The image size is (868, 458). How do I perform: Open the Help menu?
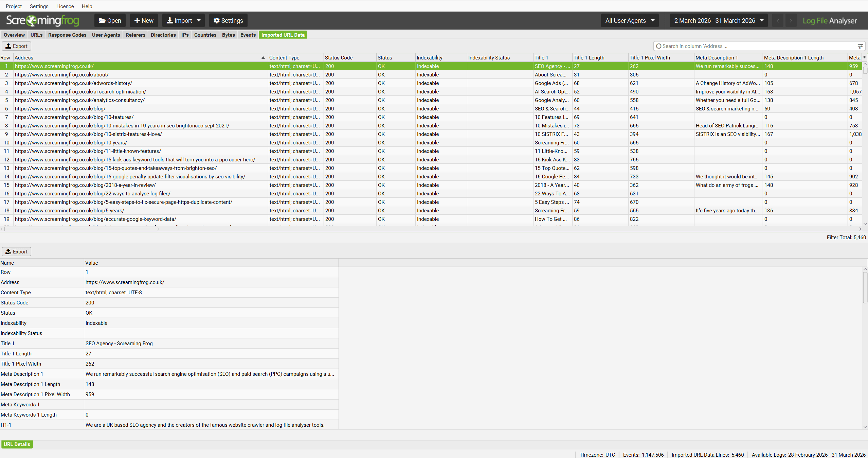(87, 6)
